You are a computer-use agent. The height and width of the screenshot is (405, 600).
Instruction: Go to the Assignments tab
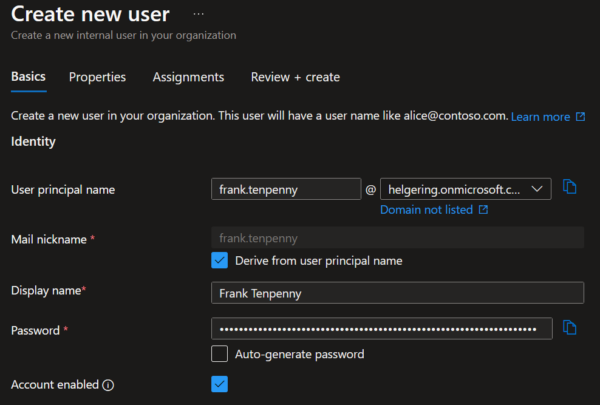point(188,77)
